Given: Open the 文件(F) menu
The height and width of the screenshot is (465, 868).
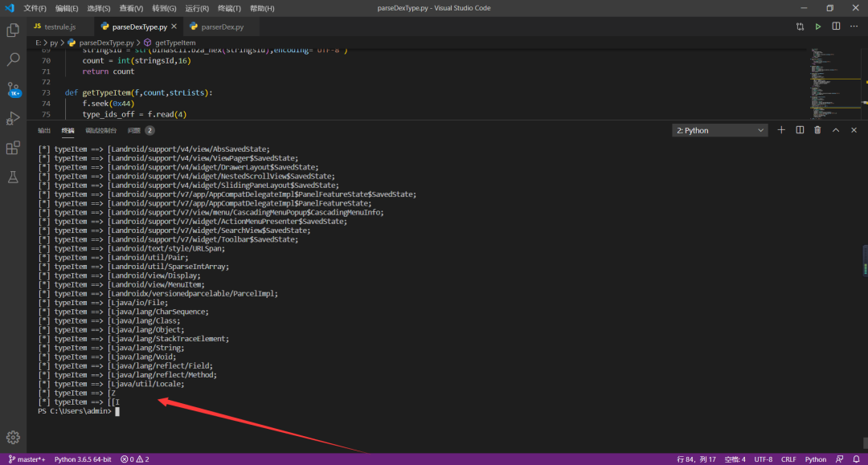Looking at the screenshot, I should (35, 8).
